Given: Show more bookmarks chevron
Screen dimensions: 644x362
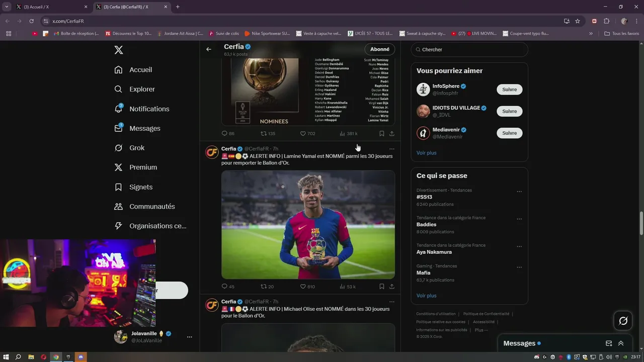Looking at the screenshot, I should click(591, 34).
